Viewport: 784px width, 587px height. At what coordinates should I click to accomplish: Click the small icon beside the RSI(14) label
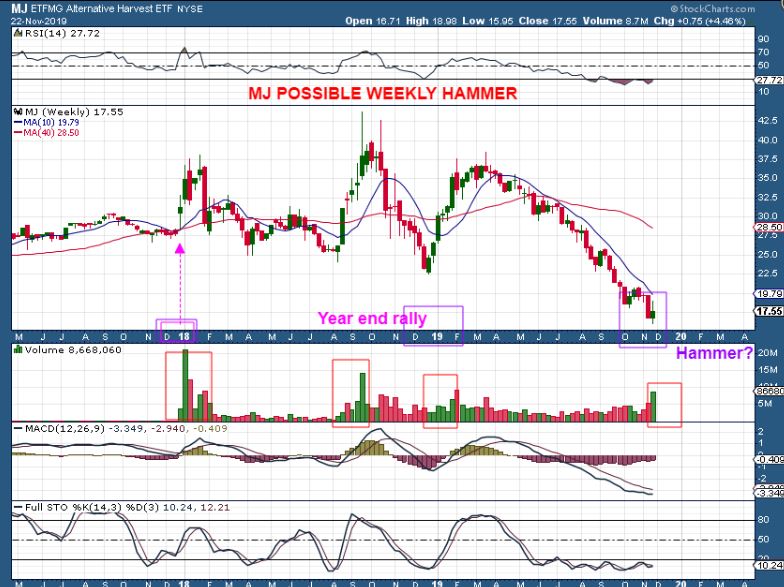click(18, 34)
